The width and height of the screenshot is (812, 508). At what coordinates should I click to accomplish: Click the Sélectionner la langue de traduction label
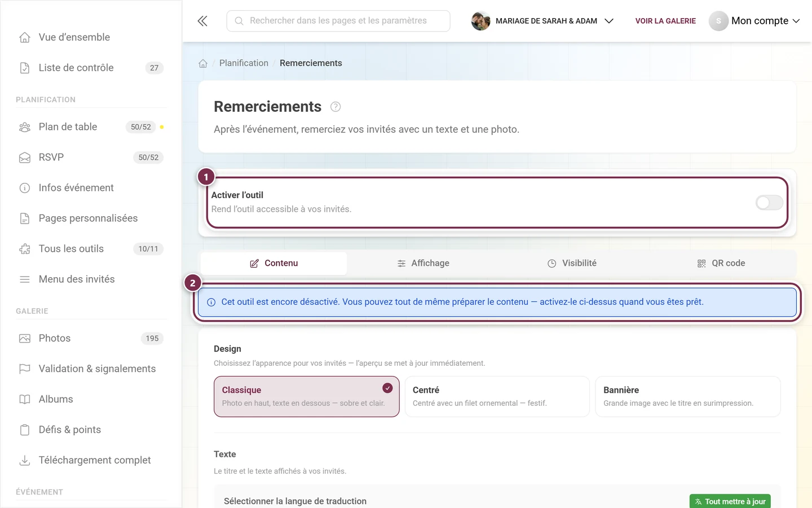click(295, 501)
